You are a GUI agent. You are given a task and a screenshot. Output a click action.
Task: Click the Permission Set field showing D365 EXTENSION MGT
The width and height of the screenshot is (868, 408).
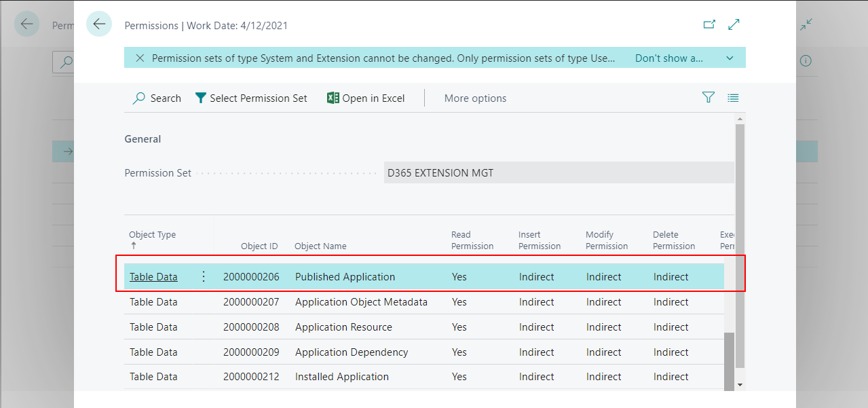pos(558,172)
